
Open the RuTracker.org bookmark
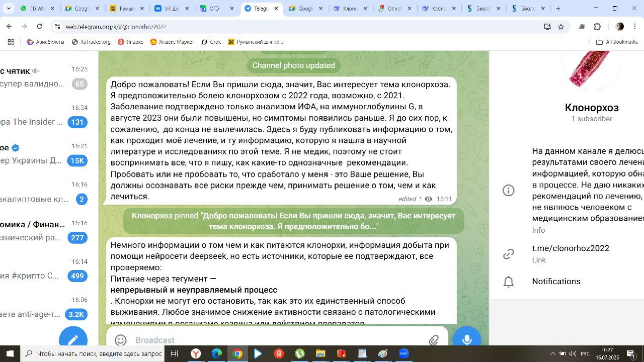pyautogui.click(x=91, y=42)
